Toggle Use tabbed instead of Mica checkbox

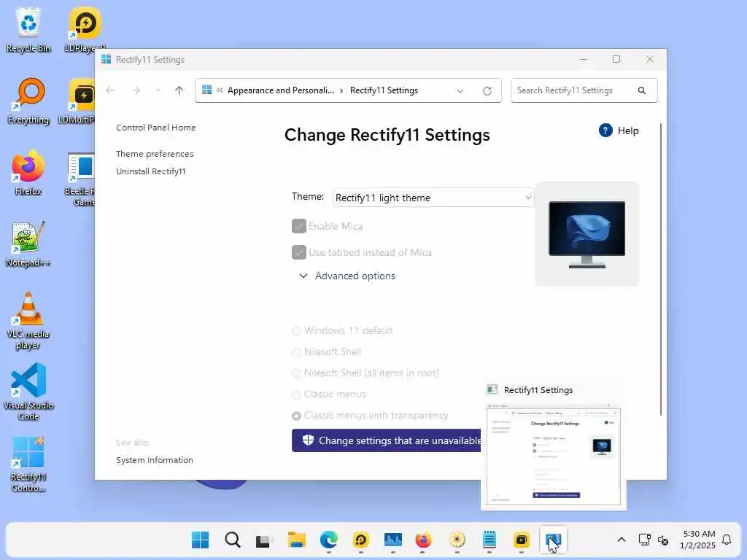298,252
